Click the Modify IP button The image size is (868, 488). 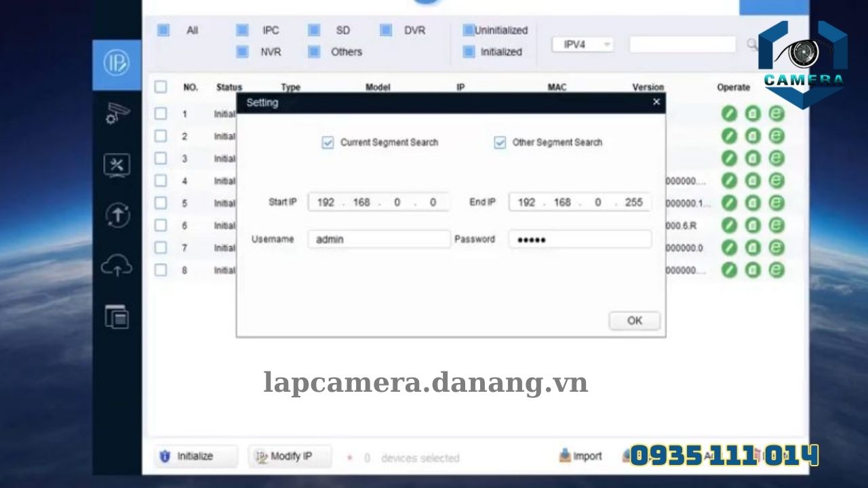tap(289, 455)
